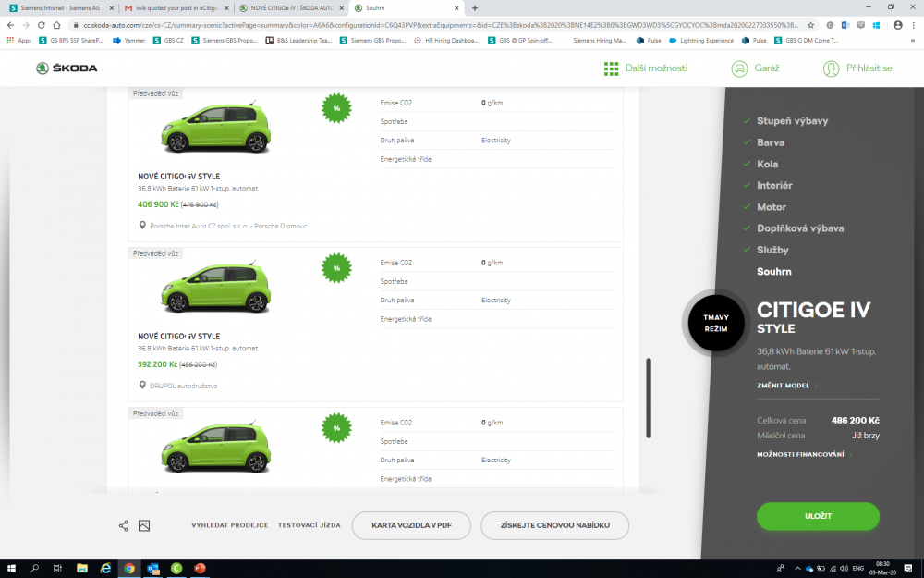Open the image gallery icon in bottom bar
Image resolution: width=924 pixels, height=578 pixels.
coord(144,525)
